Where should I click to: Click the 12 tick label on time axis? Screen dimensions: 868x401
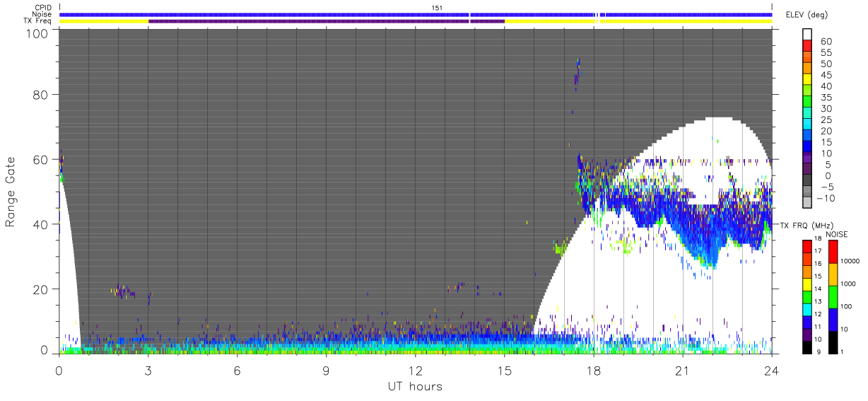[415, 371]
